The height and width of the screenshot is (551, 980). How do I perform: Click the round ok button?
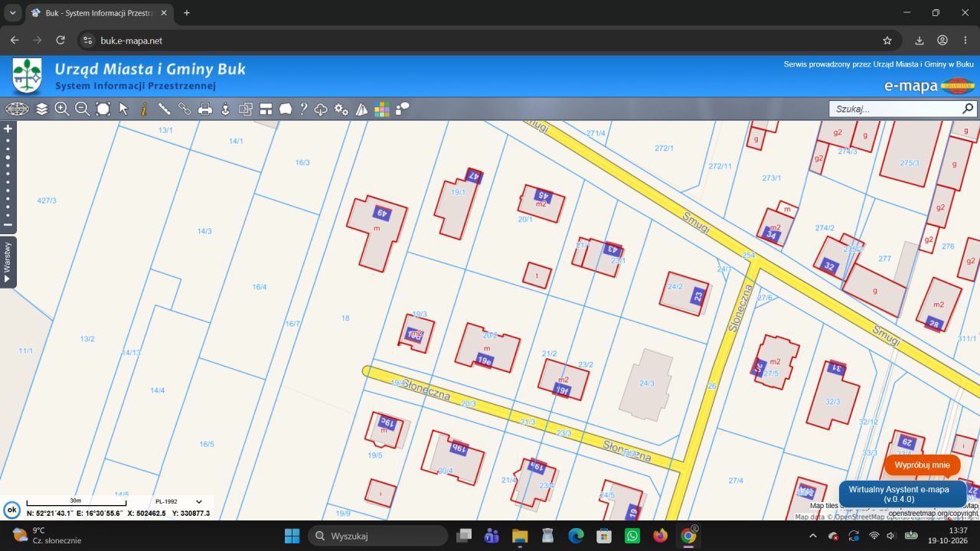click(x=11, y=509)
